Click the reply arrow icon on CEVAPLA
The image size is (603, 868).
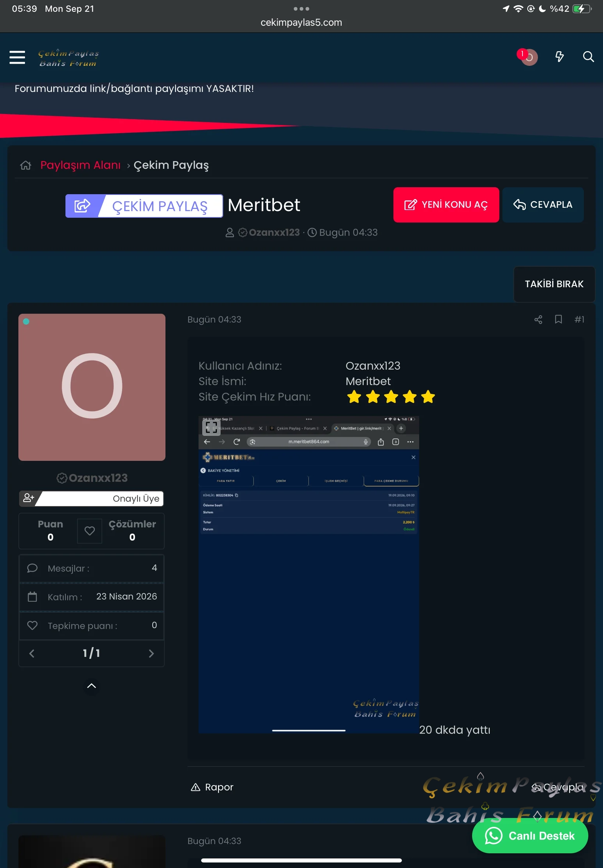(x=519, y=205)
